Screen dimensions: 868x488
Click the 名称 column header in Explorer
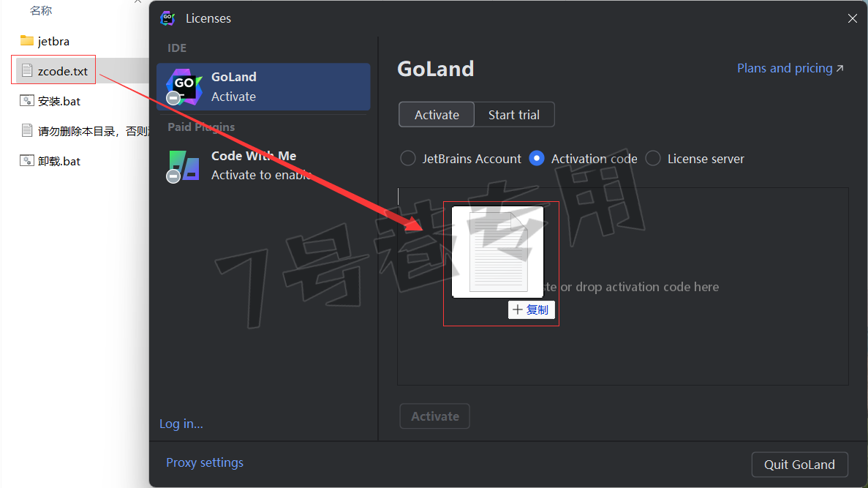pos(41,10)
